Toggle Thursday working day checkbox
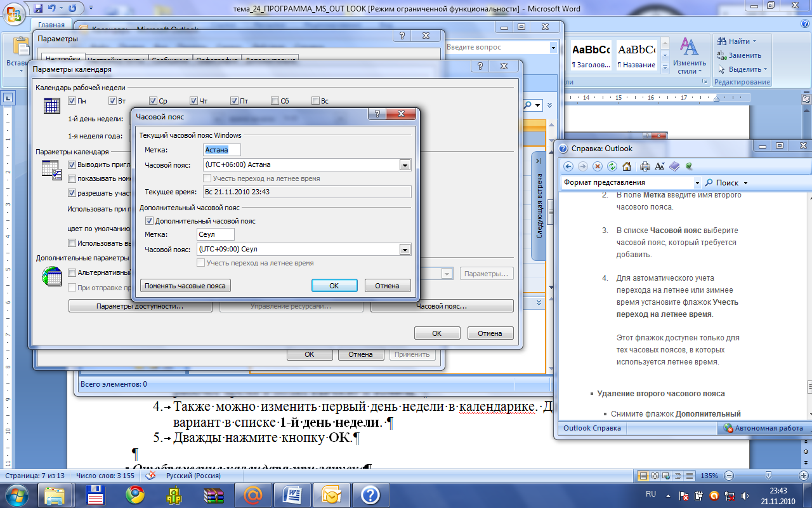Viewport: 812px width, 508px height. pos(194,101)
